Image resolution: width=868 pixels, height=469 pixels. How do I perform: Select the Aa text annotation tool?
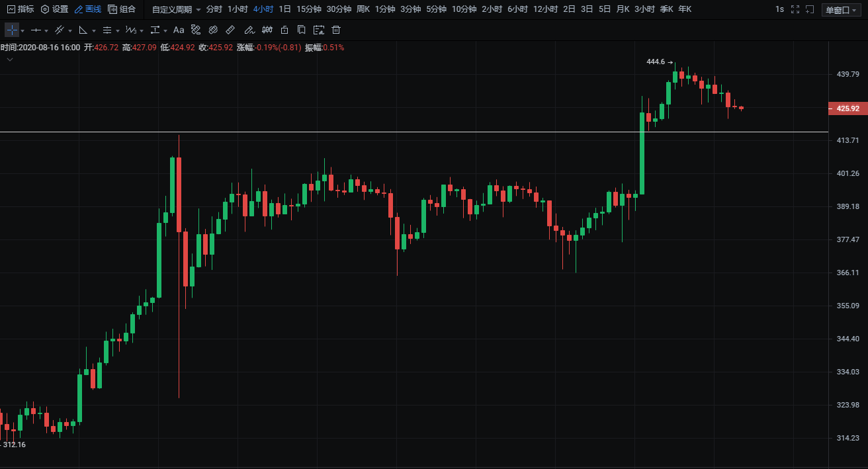[x=179, y=30]
